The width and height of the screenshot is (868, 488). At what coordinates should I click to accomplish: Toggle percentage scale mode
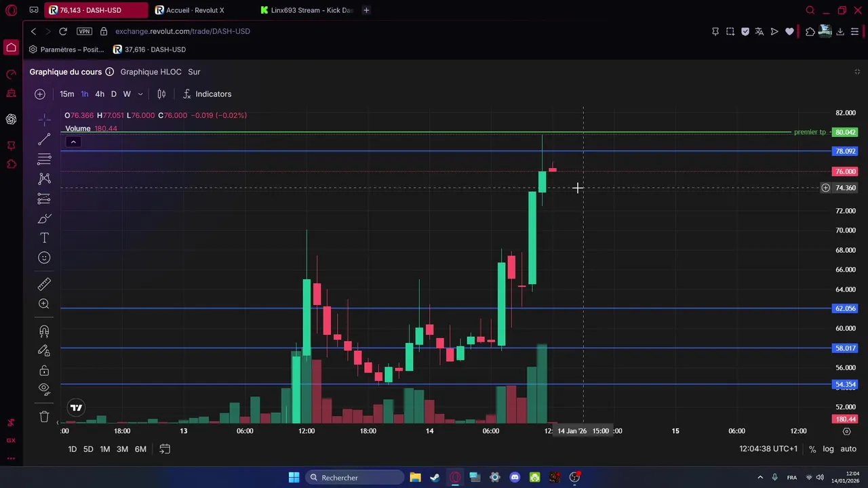click(812, 449)
